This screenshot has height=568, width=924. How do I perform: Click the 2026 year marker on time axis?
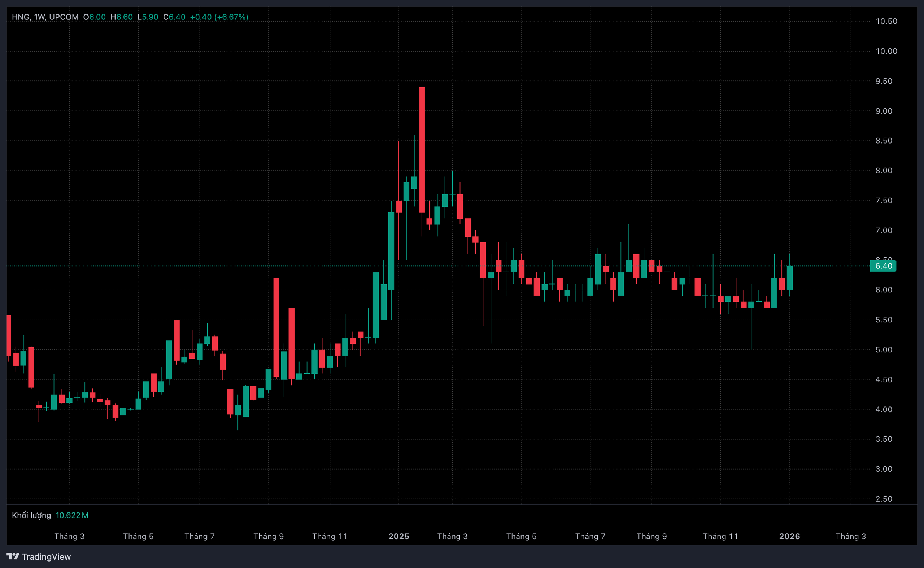pyautogui.click(x=789, y=536)
